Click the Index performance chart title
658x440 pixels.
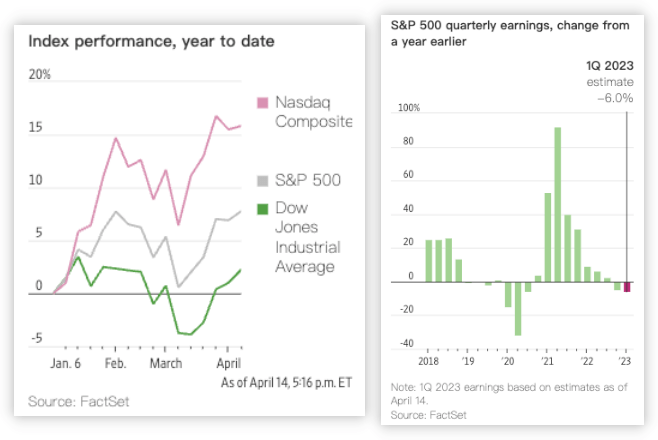[x=151, y=42]
